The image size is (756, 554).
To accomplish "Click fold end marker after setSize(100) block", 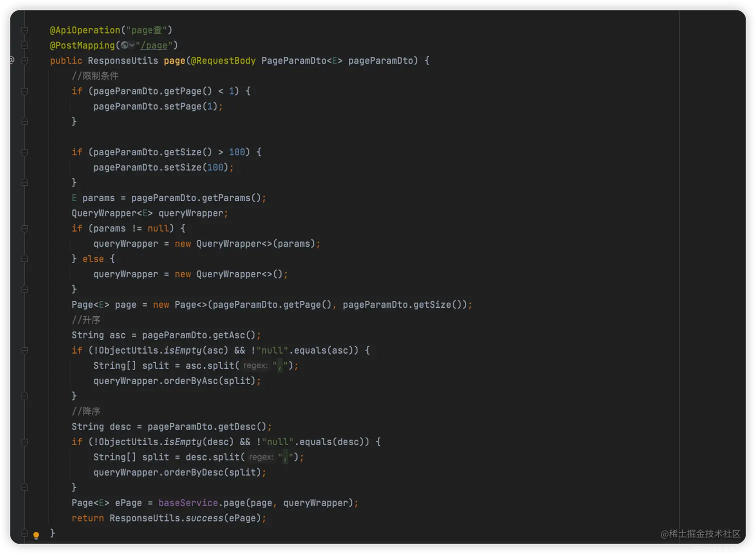I will point(24,182).
